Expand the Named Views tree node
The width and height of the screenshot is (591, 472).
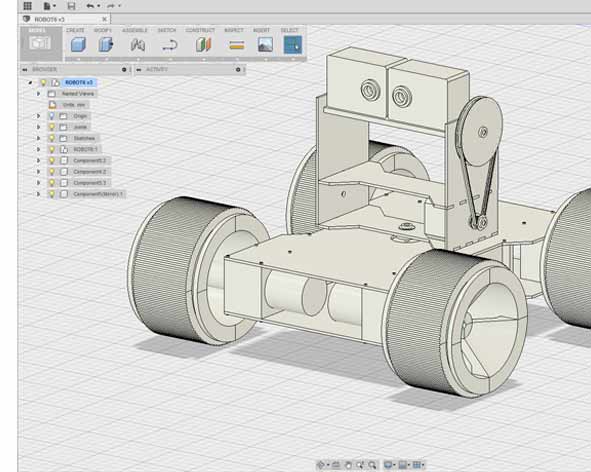[x=38, y=93]
